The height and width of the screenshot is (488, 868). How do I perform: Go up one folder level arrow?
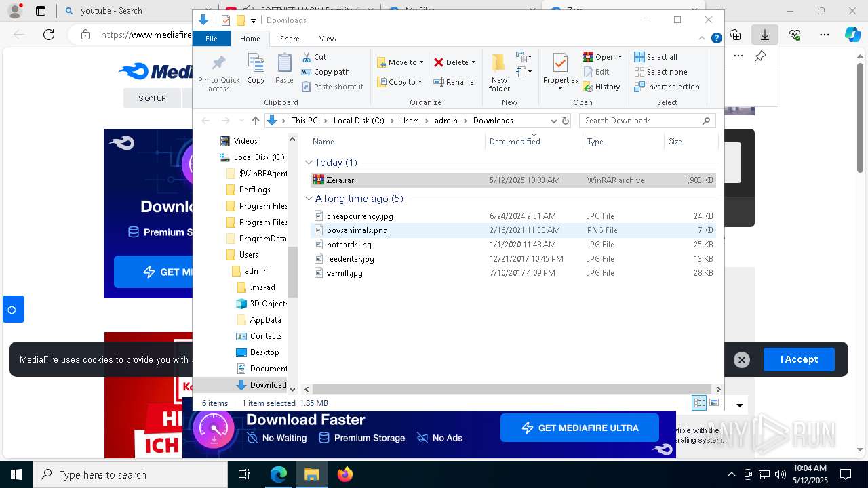pyautogui.click(x=255, y=121)
